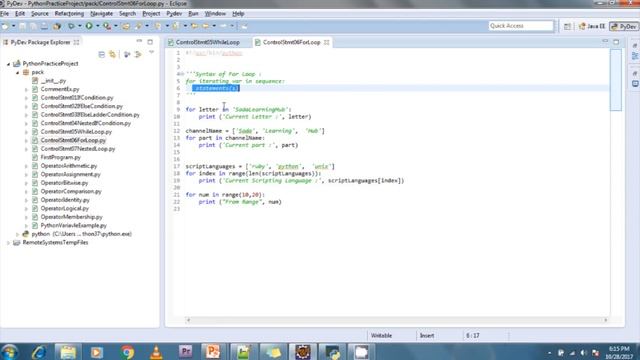The image size is (640, 360).
Task: Click the New file toolbar icon
Action: tap(5, 26)
